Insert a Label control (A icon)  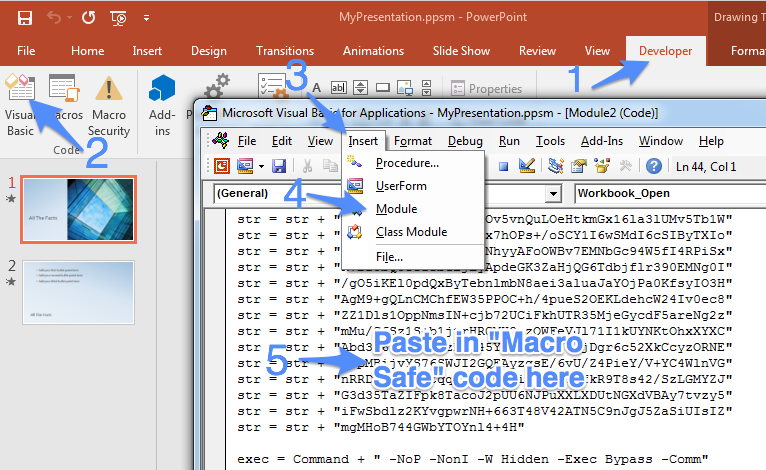[317, 88]
